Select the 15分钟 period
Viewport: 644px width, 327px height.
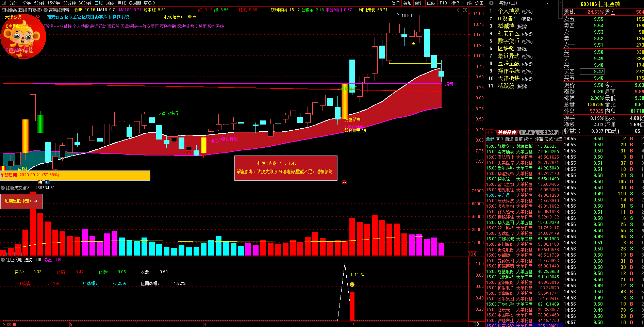(54, 3)
